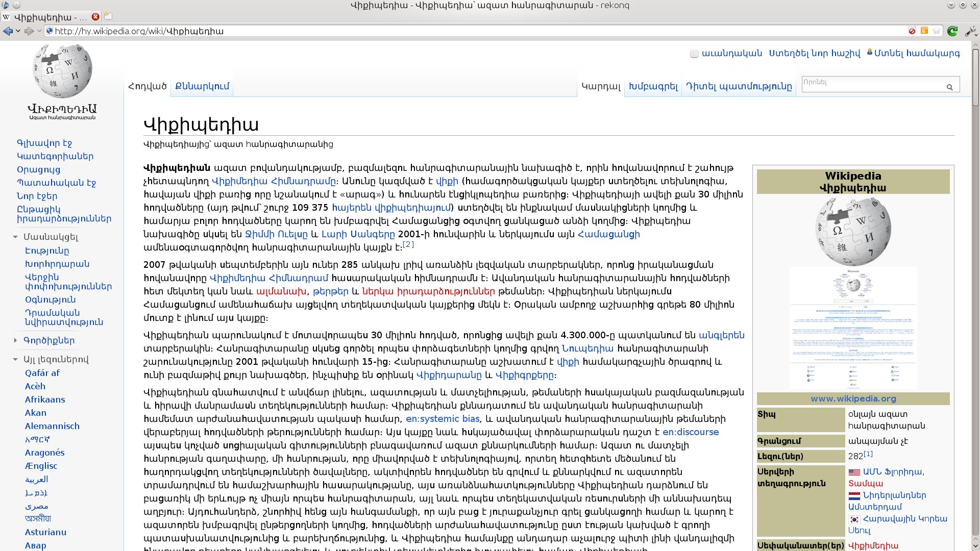Open Վերջին փոփոխություններ in the sidebar
The height and width of the screenshot is (551, 980).
point(68,282)
